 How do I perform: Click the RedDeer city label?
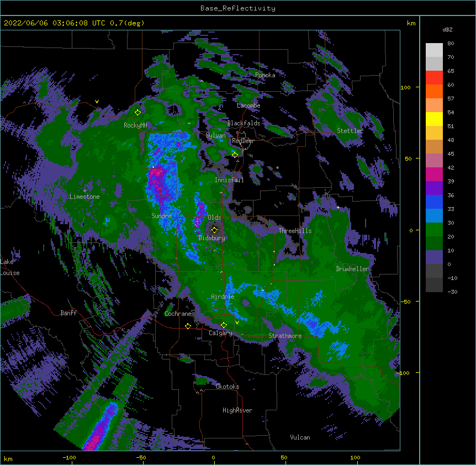(x=243, y=141)
